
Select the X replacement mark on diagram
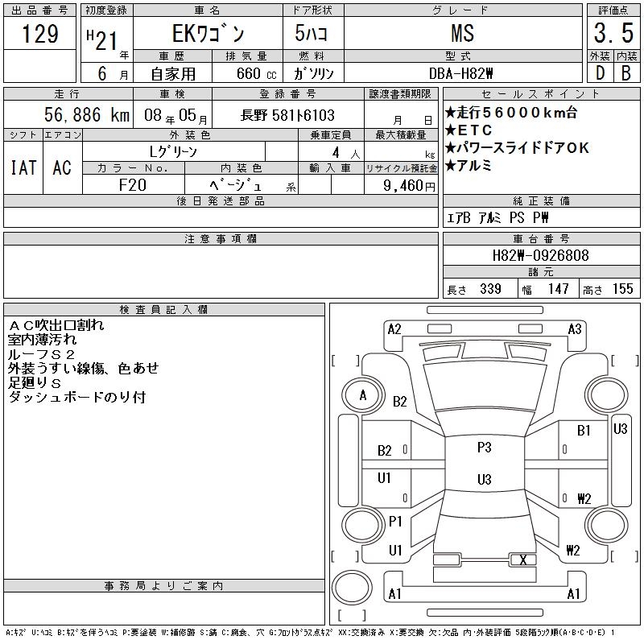pyautogui.click(x=522, y=559)
